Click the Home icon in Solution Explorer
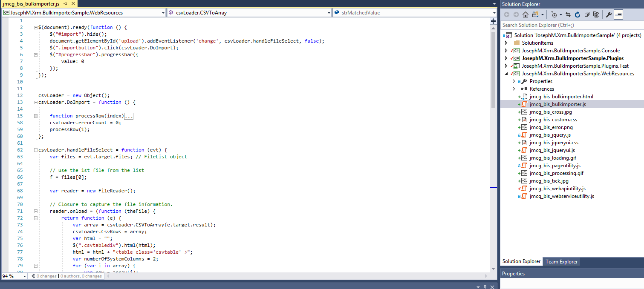The image size is (644, 289). coord(526,14)
